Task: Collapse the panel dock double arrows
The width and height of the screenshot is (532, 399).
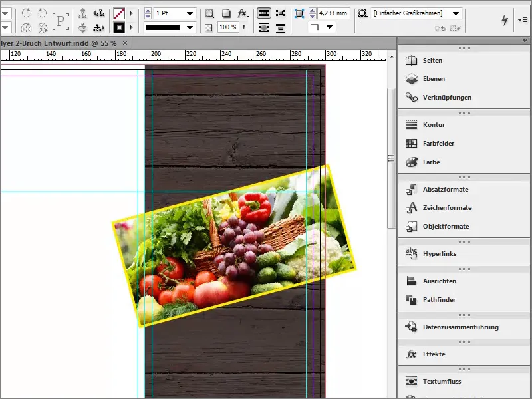Action: click(525, 41)
